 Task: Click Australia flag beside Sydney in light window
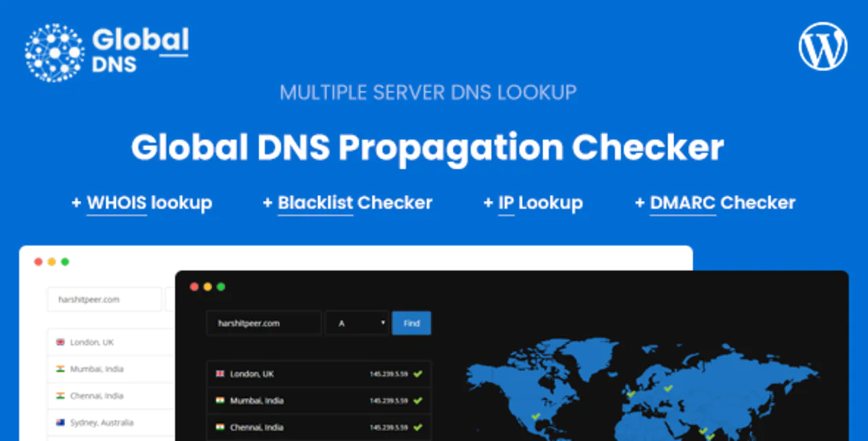pos(61,422)
